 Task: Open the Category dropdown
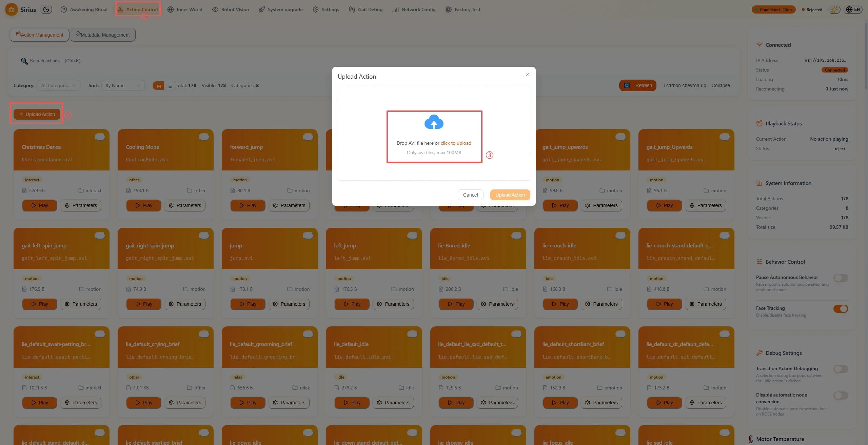[59, 85]
